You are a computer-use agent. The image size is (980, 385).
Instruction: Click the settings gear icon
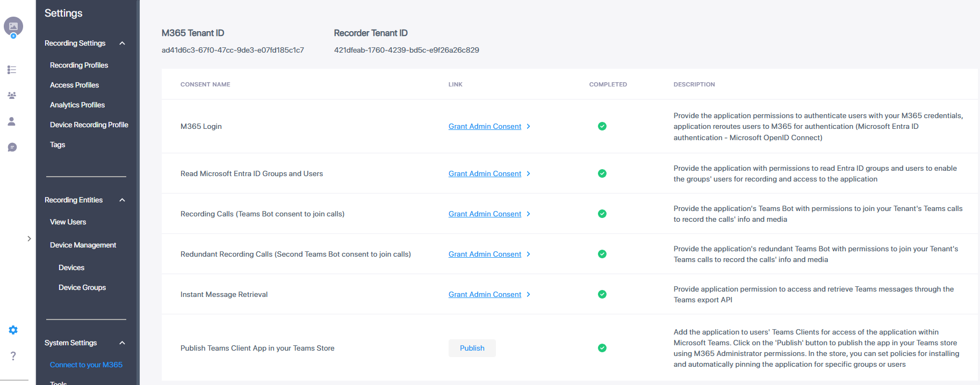[13, 330]
